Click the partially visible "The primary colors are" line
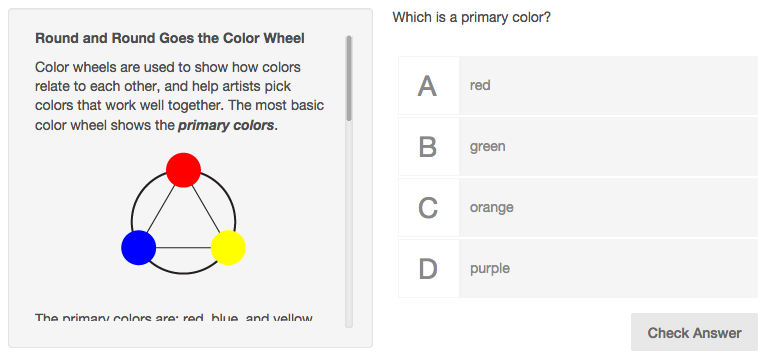Image resolution: width=771 pixels, height=363 pixels. (174, 317)
